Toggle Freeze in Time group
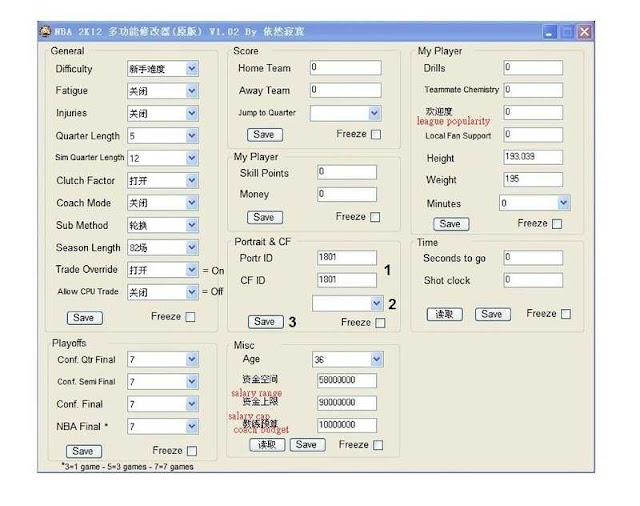 point(566,314)
